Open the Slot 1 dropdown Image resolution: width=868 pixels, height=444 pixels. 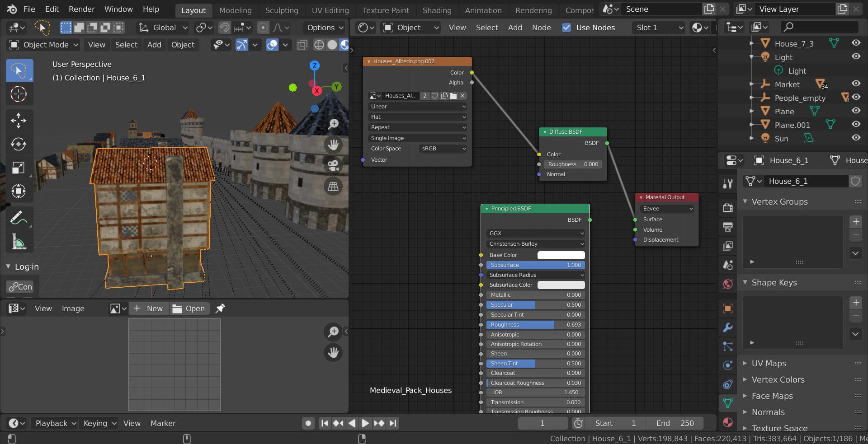pos(659,28)
